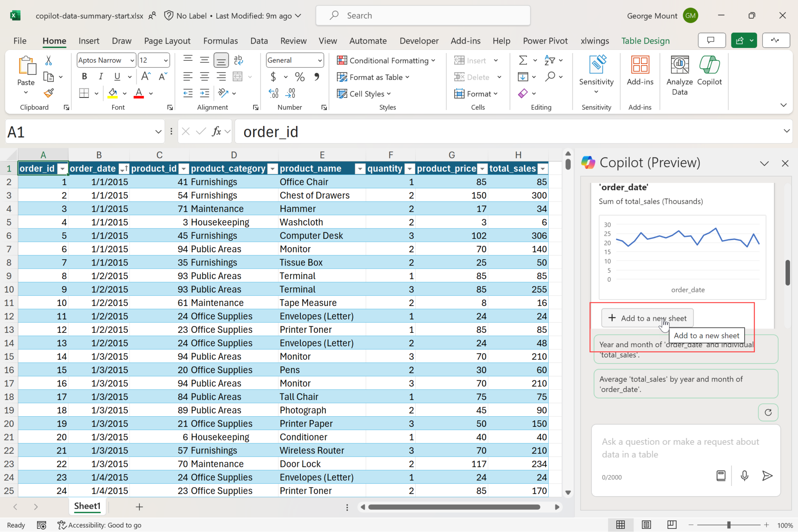798x532 pixels.
Task: Click the Format Painter brush icon
Action: (49, 93)
